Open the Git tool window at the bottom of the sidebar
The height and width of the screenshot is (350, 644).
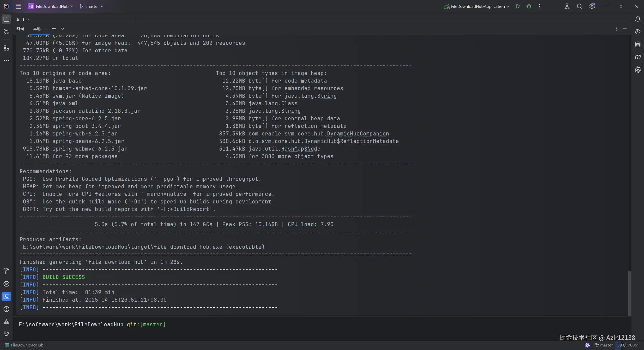(6, 334)
